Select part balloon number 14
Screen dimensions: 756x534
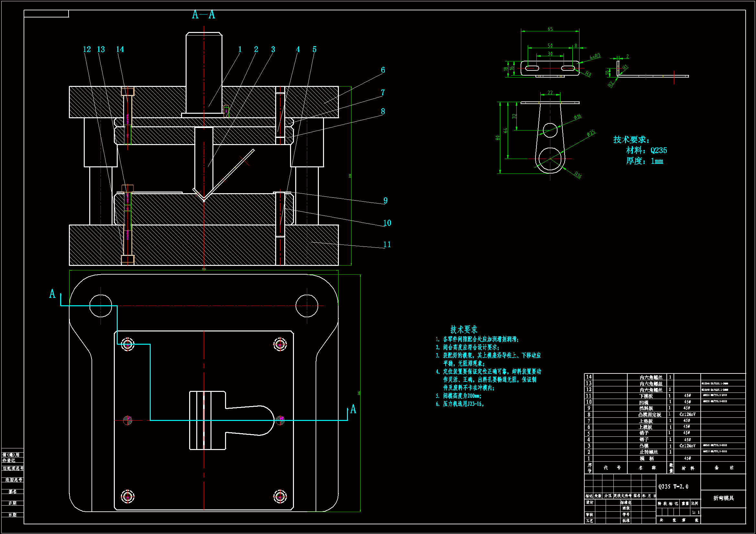point(120,49)
